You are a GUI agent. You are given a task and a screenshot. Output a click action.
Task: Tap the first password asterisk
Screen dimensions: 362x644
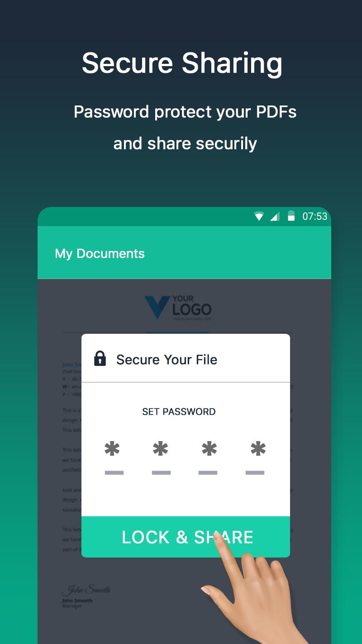pos(112,449)
